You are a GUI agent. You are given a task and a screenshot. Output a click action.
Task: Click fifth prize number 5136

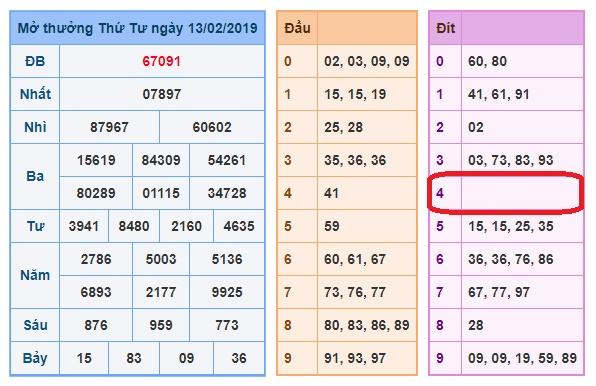[x=227, y=259]
